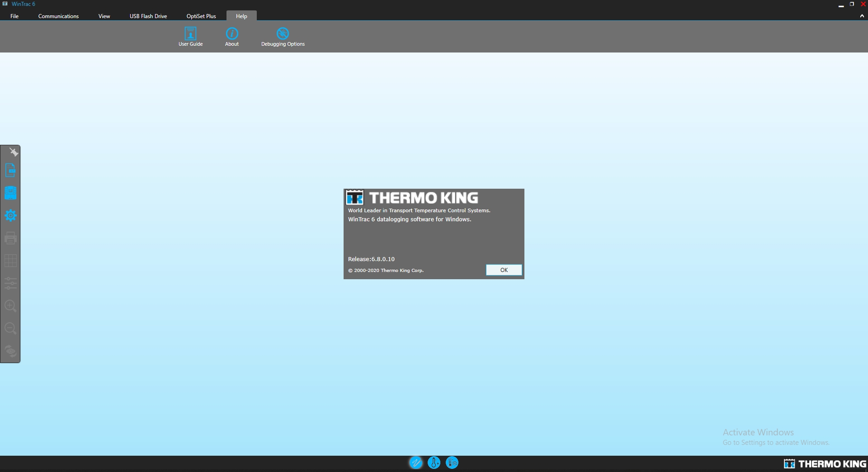This screenshot has height=472, width=868.
Task: Open settings via the gear icon
Action: [10, 215]
